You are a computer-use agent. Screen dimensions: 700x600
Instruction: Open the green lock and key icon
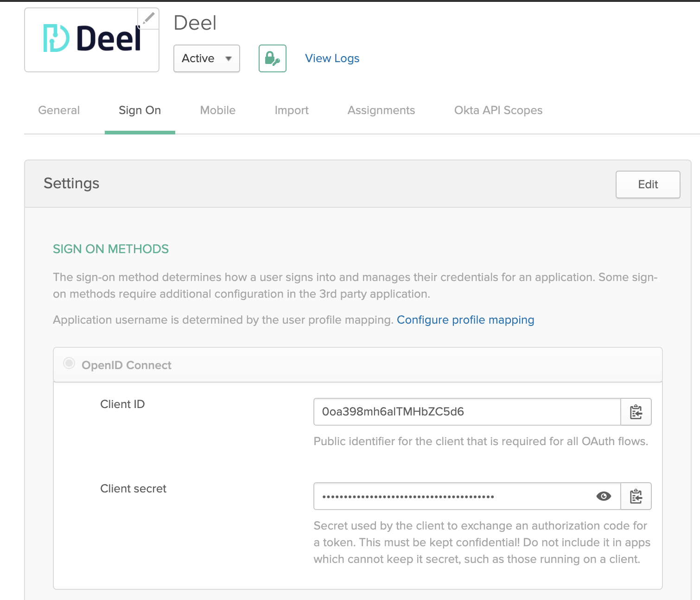coord(273,58)
